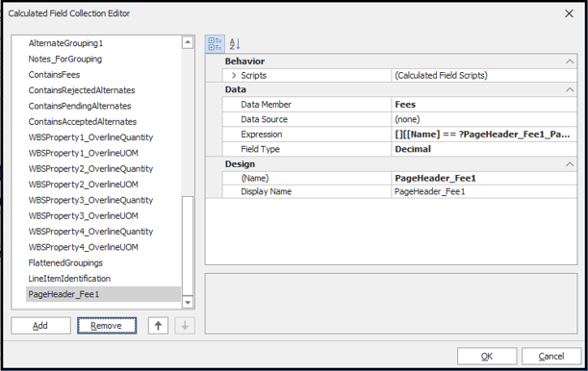588x371 pixels.
Task: Click the (Calculated Field Scripts) value
Action: [484, 76]
